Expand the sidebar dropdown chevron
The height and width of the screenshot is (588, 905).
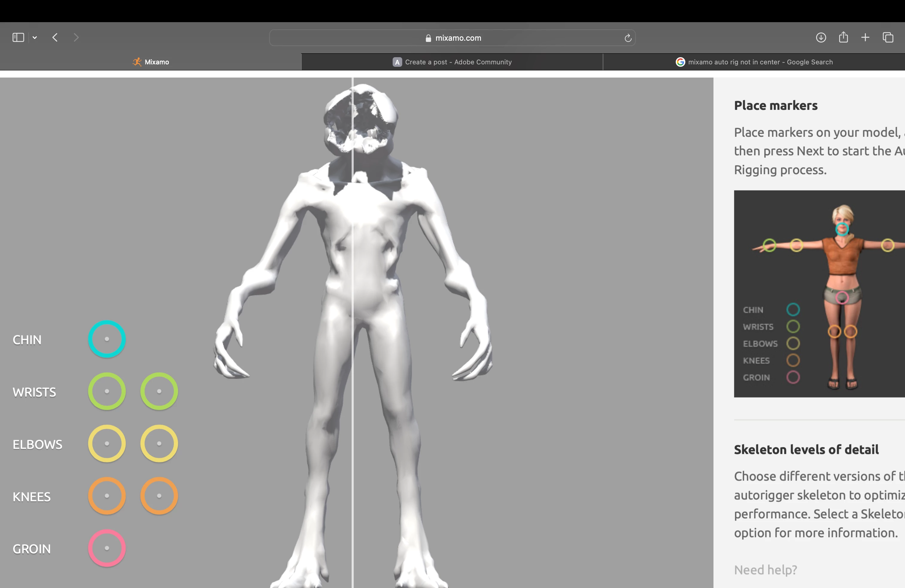tap(35, 37)
